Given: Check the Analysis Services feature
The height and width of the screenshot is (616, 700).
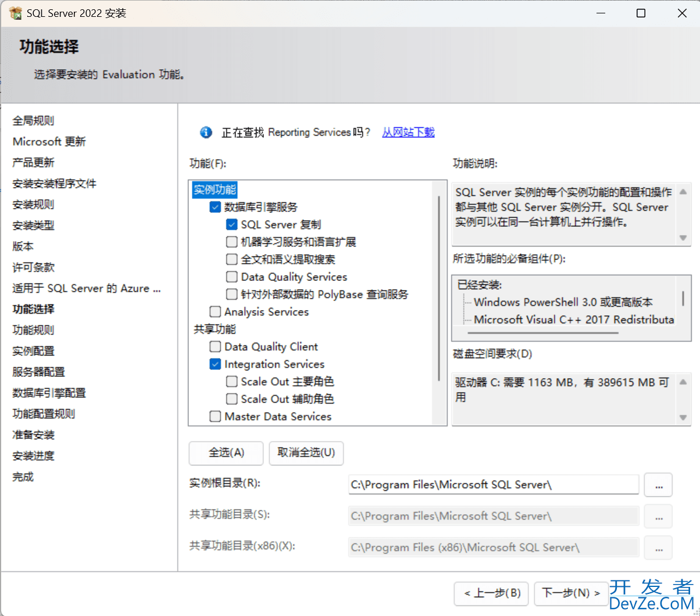Looking at the screenshot, I should point(215,312).
